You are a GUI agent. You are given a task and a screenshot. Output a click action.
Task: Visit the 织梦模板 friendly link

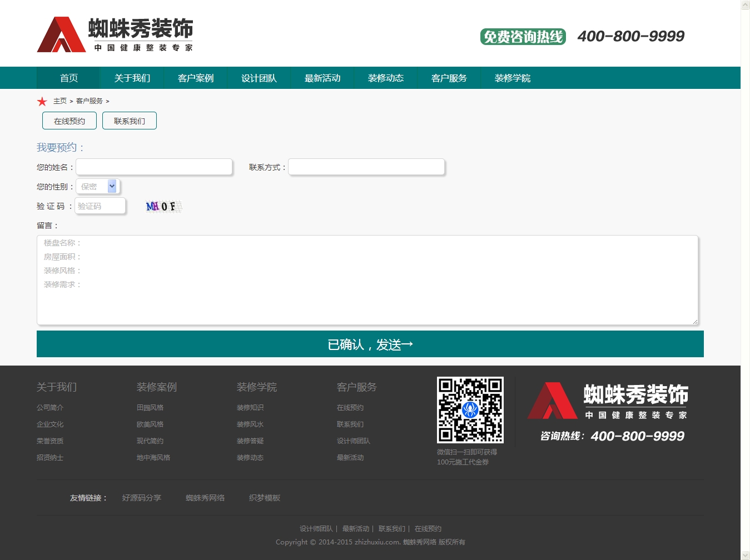(x=264, y=498)
